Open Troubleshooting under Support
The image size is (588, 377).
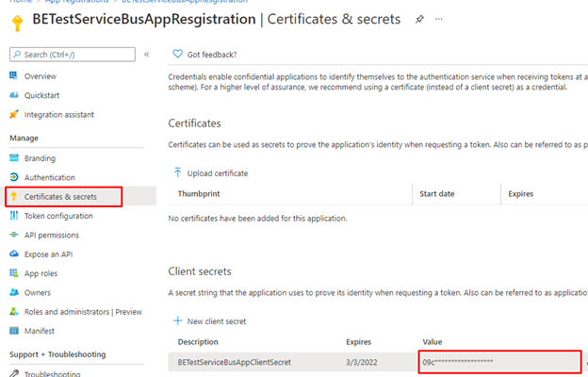[x=52, y=373]
